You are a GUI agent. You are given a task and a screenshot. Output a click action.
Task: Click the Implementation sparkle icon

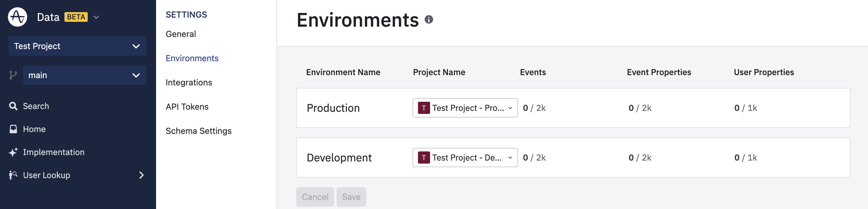(x=13, y=152)
